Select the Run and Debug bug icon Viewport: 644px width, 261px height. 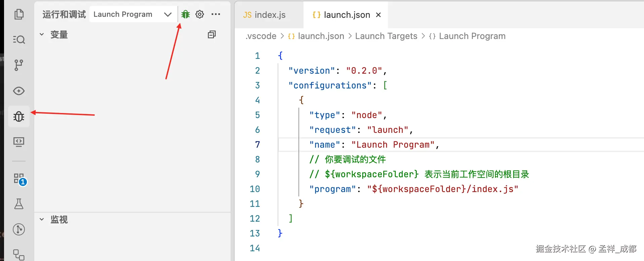coord(19,116)
